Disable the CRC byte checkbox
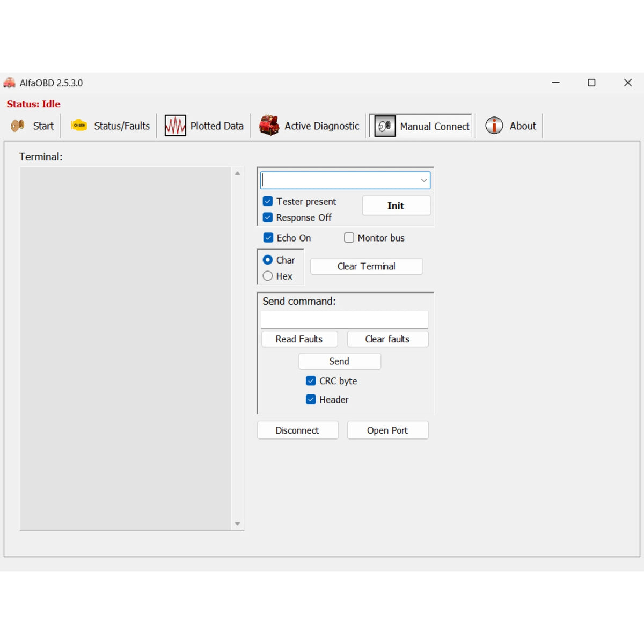The height and width of the screenshot is (644, 644). (311, 380)
